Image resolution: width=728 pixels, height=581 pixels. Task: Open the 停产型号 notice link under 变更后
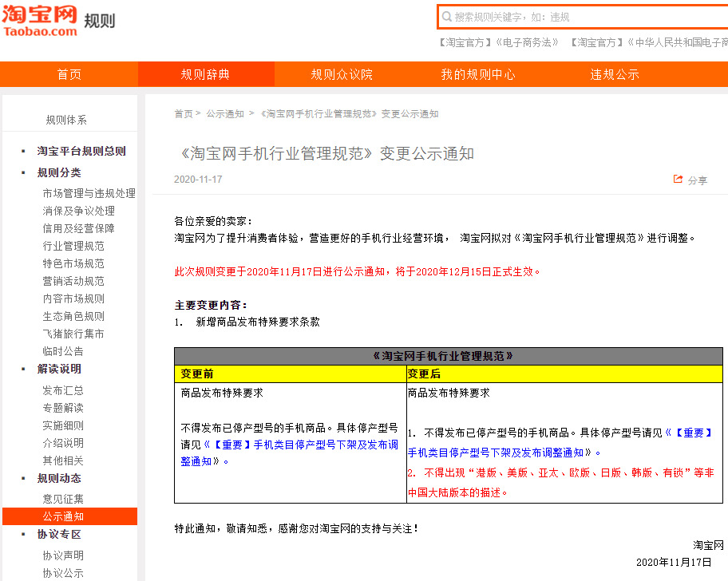[560, 443]
